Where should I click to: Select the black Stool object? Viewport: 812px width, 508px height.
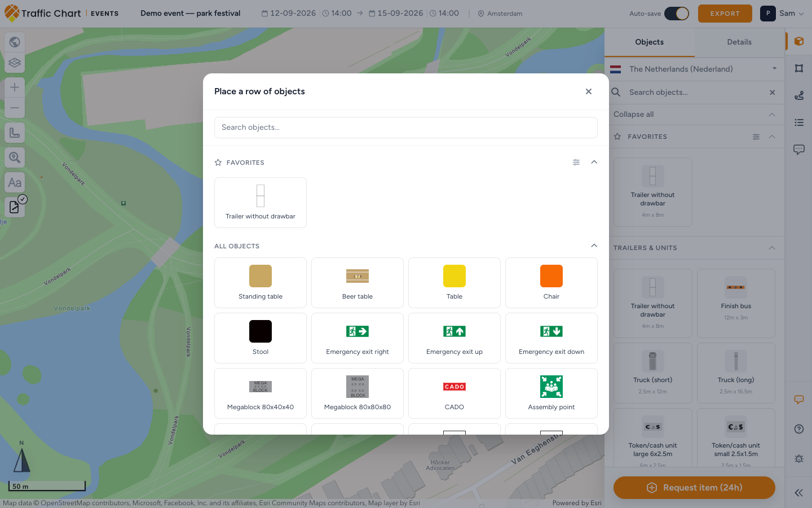coord(261,338)
